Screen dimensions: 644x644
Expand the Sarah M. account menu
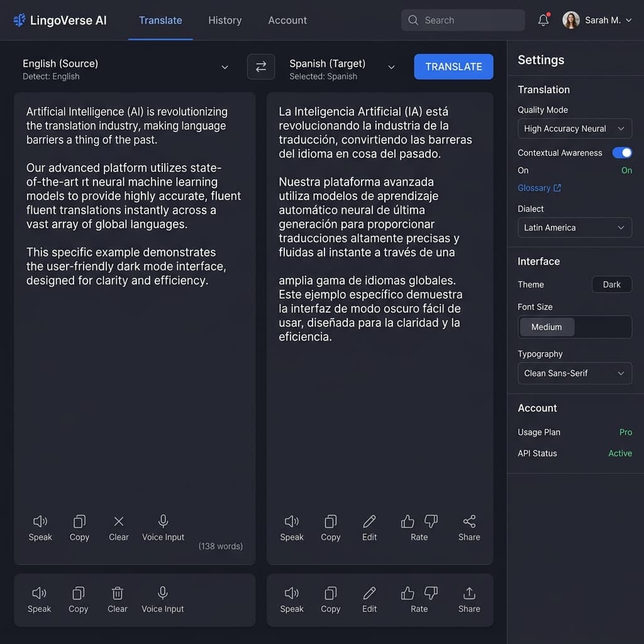(628, 20)
